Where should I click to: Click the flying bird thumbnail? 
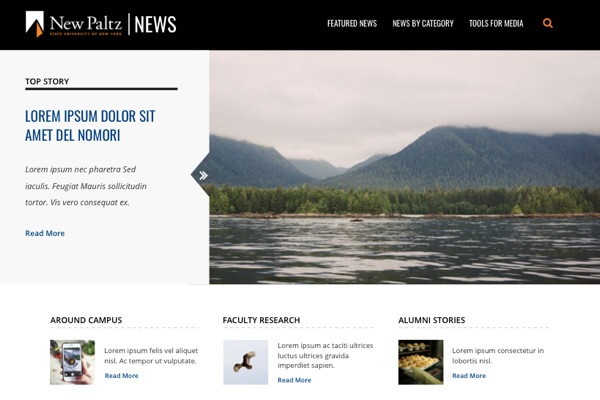(246, 362)
